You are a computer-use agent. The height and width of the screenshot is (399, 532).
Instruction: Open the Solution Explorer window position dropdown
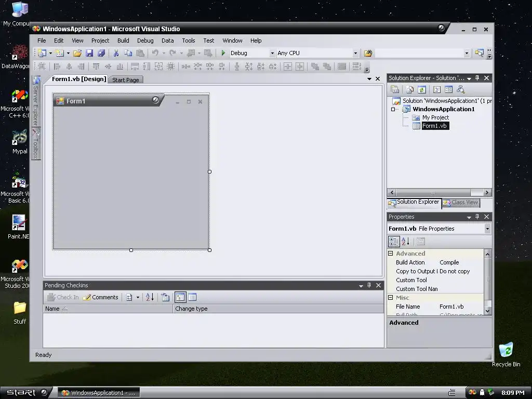click(x=469, y=78)
